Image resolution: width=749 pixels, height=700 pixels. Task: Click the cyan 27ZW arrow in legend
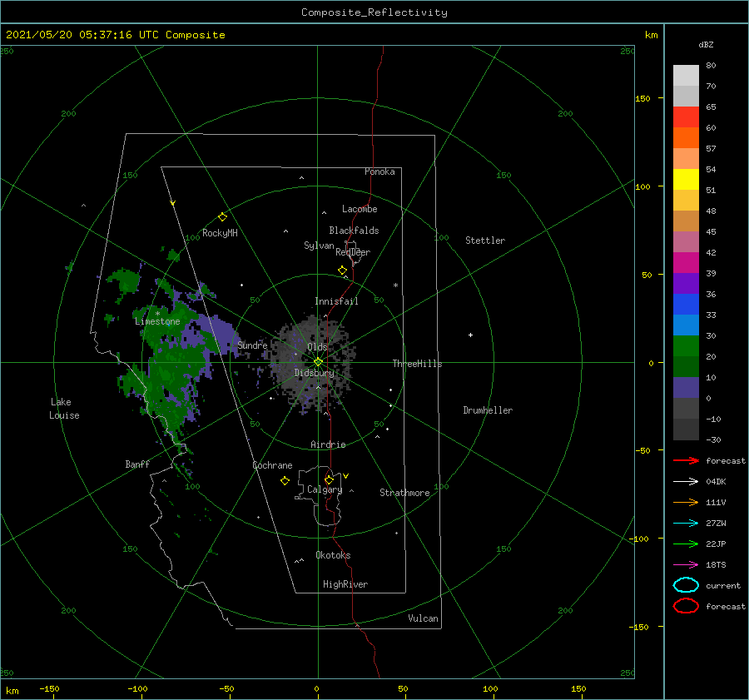pyautogui.click(x=686, y=524)
